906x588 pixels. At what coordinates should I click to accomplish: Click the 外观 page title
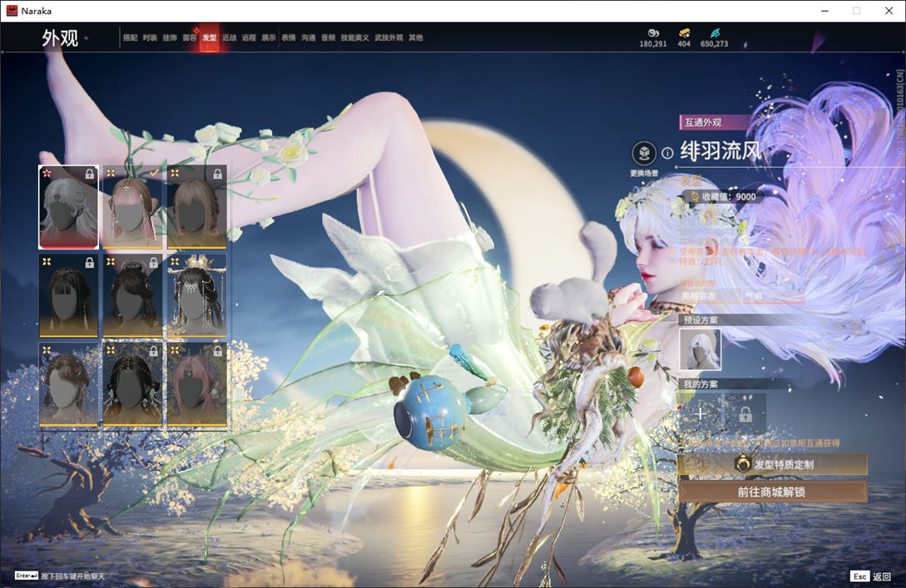60,38
